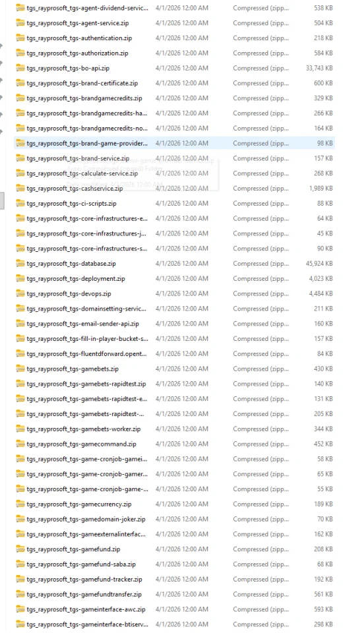The width and height of the screenshot is (364, 633).
Task: Select file name tgs-fill-in-player-bucket-s...
Action: (x=87, y=339)
